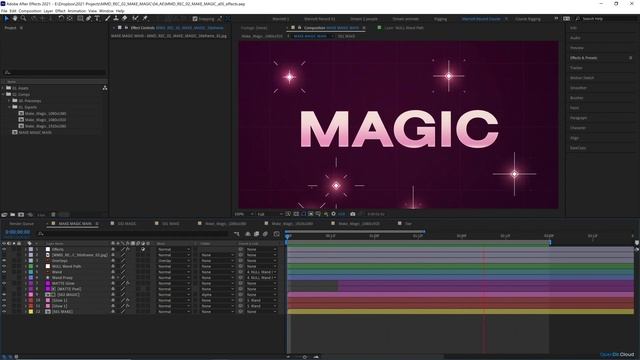This screenshot has width=640, height=360.
Task: Open the Motion Sketch panel
Action: pos(582,78)
